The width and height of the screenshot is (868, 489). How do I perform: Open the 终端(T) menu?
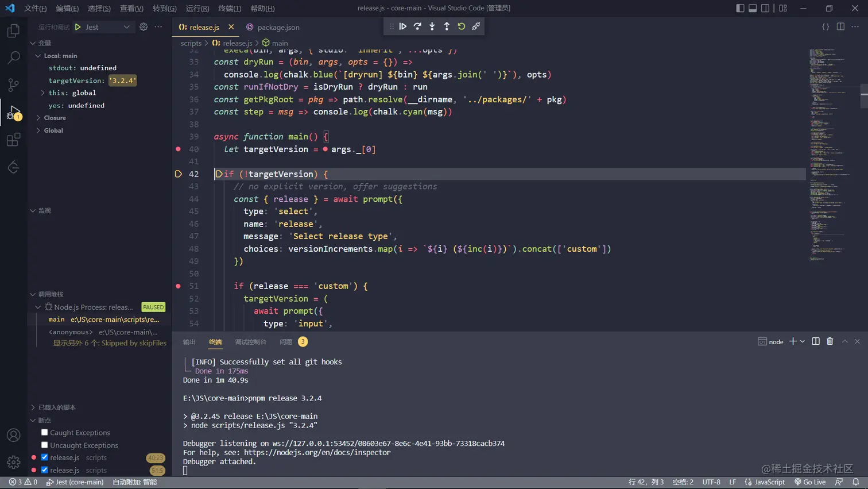pyautogui.click(x=230, y=8)
